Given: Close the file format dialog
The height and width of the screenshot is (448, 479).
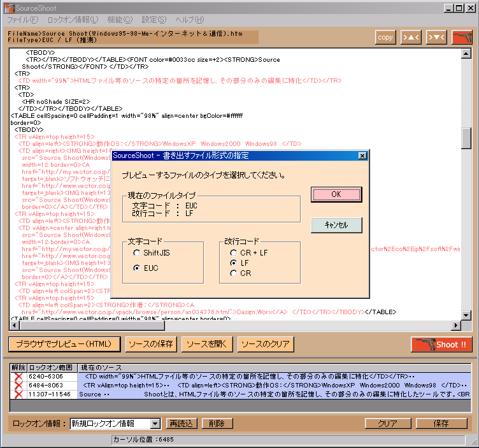Looking at the screenshot, I should [362, 156].
